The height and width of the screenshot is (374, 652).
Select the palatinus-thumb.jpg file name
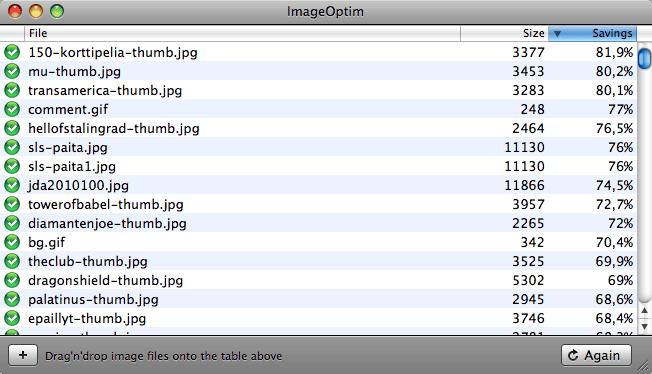click(x=93, y=300)
